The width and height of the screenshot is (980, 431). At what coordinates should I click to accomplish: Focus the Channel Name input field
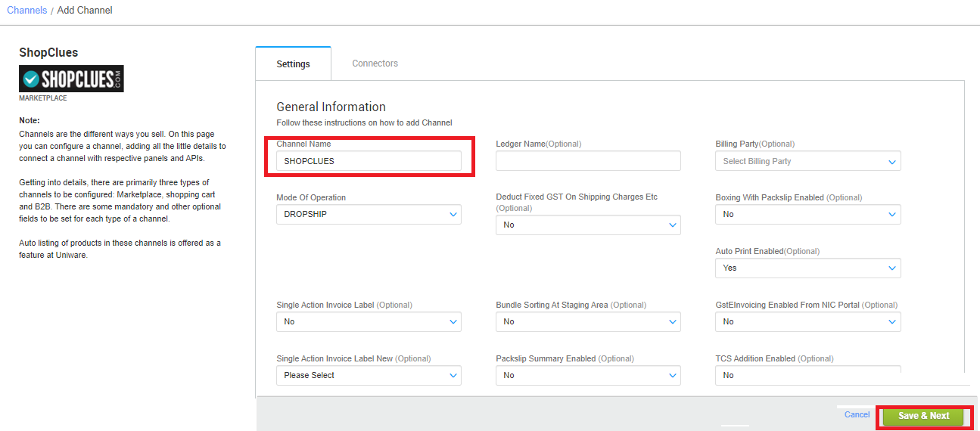point(369,161)
